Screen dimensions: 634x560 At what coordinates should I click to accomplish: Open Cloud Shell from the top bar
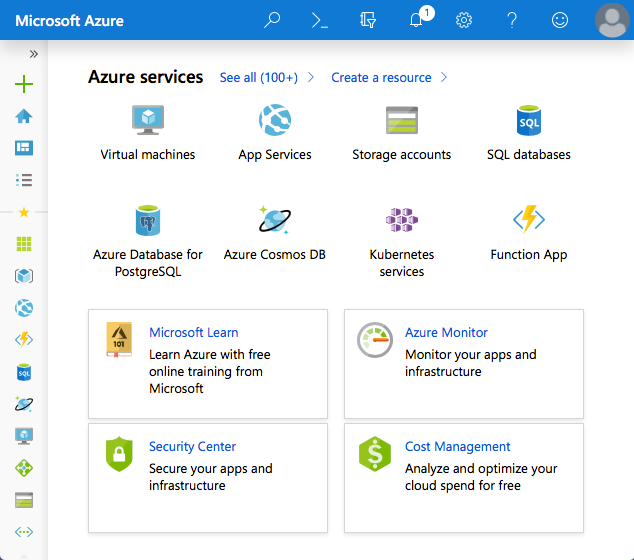point(319,20)
